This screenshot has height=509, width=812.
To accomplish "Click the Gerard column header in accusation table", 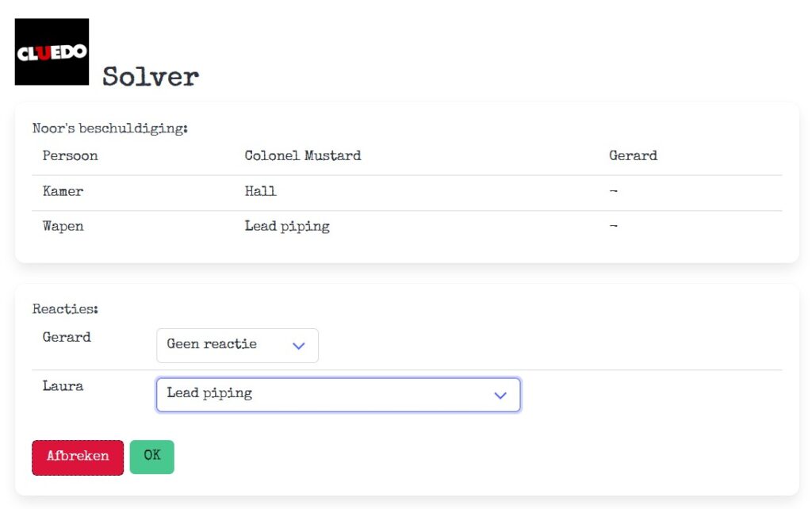I will point(633,155).
